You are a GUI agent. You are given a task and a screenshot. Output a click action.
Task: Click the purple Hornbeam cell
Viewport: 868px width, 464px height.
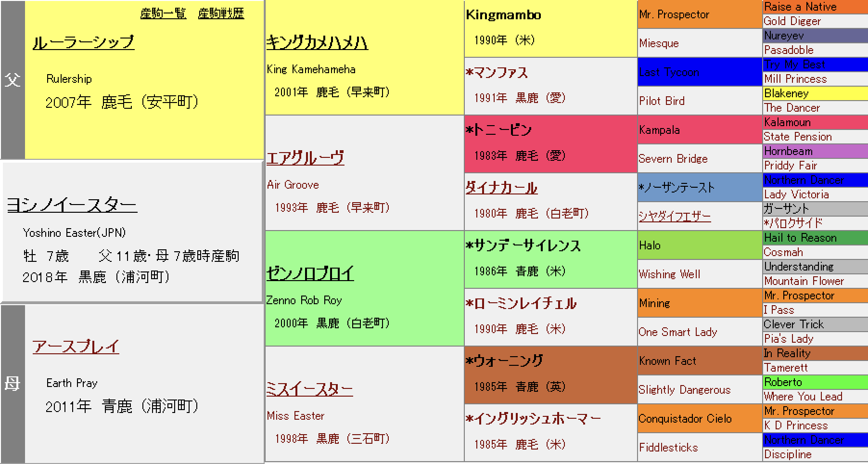coord(815,151)
